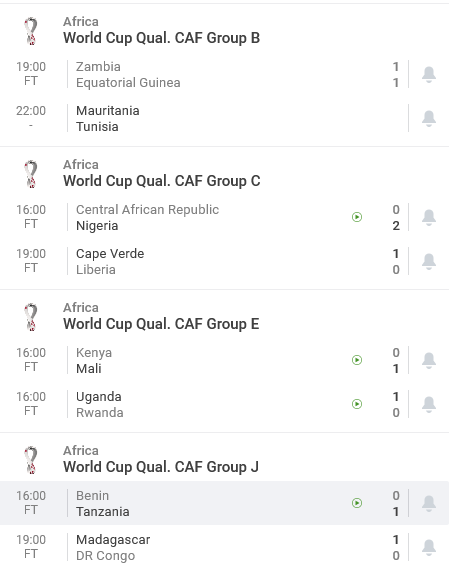
Task: Click the bell icon for Madagascar vs DR Congo
Action: click(429, 547)
